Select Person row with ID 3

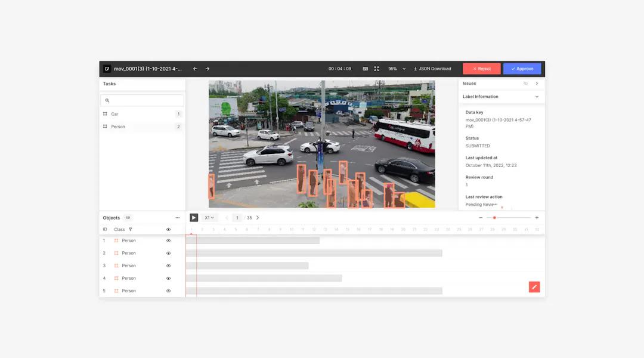coord(142,266)
